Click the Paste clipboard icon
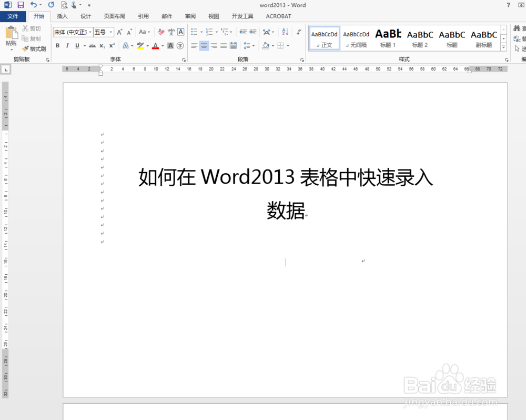 [x=11, y=34]
